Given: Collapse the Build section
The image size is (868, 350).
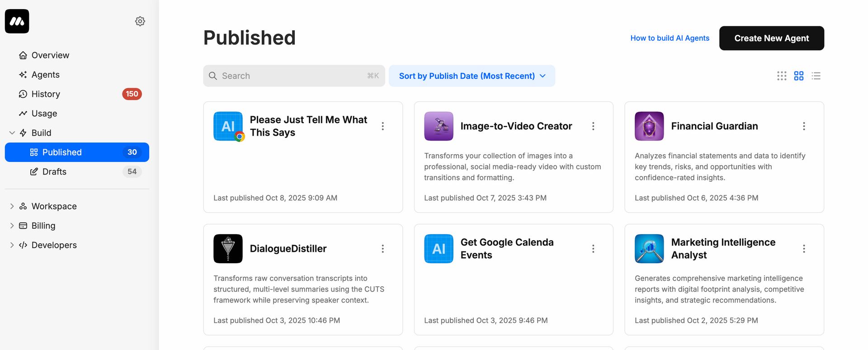Looking at the screenshot, I should tap(12, 133).
